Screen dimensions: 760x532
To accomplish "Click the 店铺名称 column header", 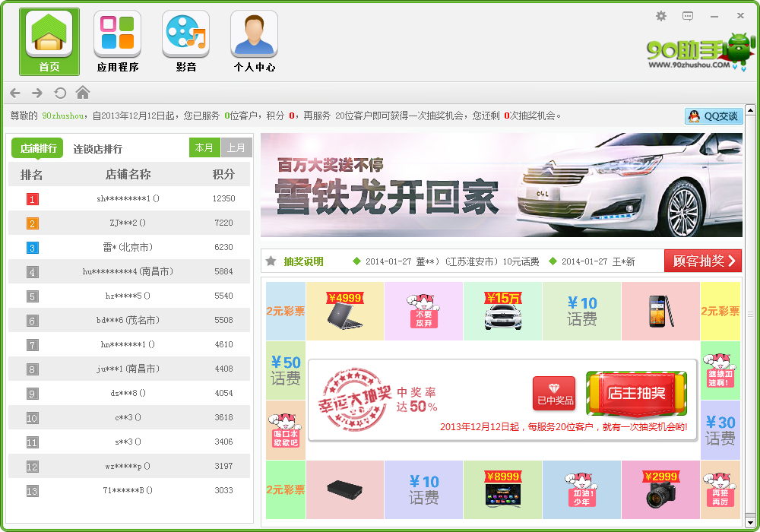I will coord(128,175).
